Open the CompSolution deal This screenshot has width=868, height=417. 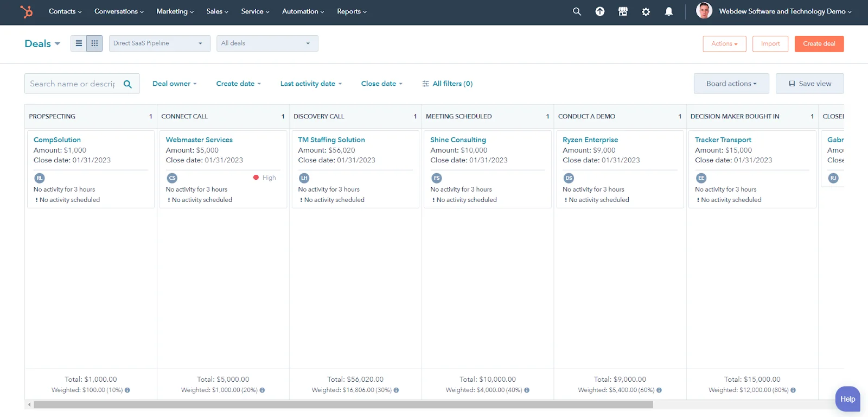57,140
